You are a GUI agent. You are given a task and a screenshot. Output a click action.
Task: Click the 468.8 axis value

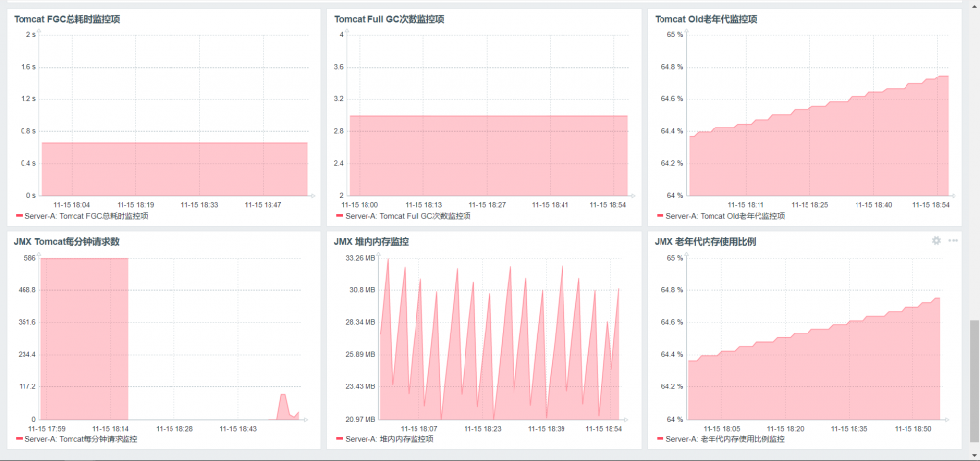(x=26, y=290)
